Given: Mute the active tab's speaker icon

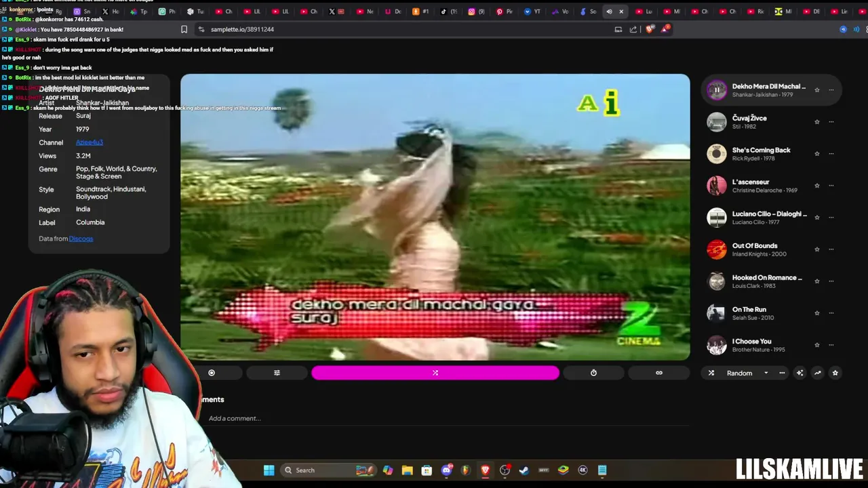Looking at the screenshot, I should point(609,12).
